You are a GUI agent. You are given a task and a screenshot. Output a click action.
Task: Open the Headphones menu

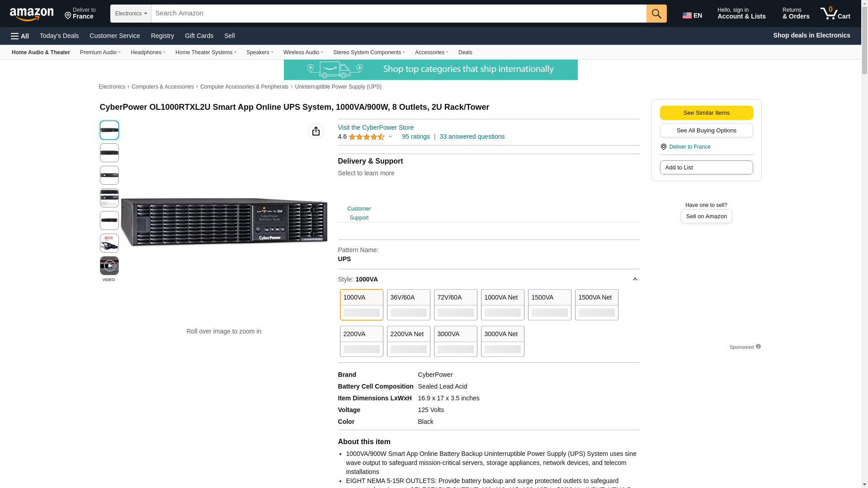pos(148,52)
